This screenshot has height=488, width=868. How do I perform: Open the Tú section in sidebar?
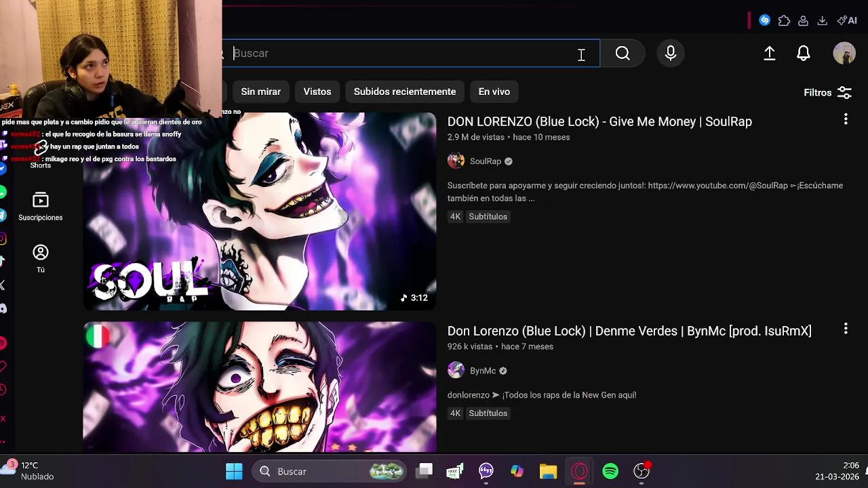click(40, 259)
